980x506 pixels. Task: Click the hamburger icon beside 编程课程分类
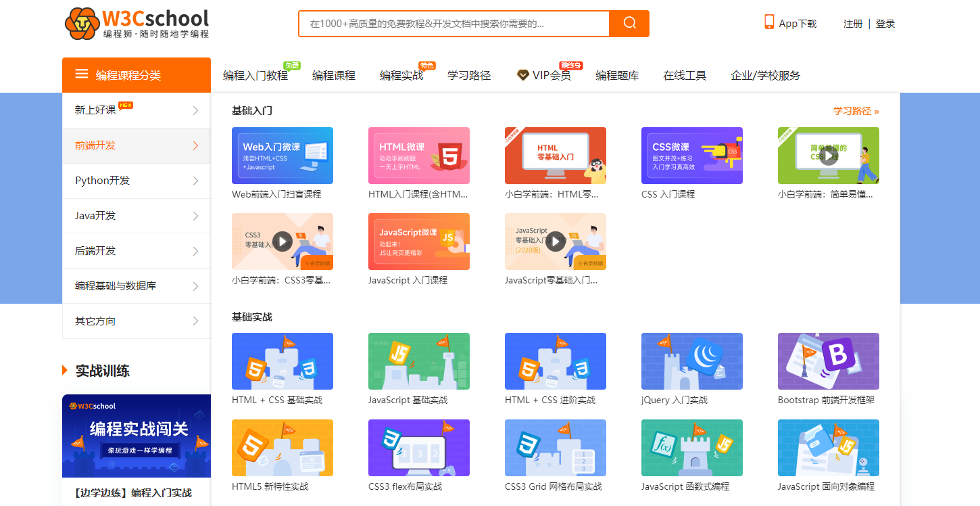tap(82, 74)
